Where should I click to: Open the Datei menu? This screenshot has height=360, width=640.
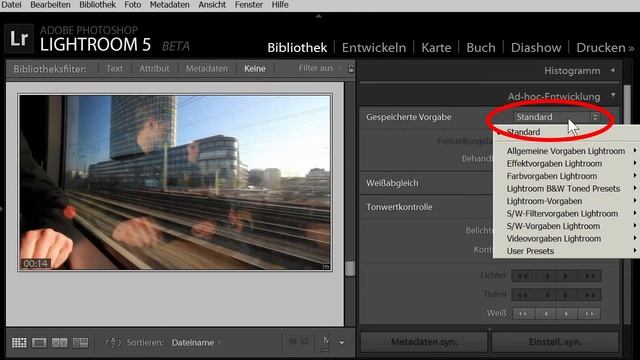11,5
